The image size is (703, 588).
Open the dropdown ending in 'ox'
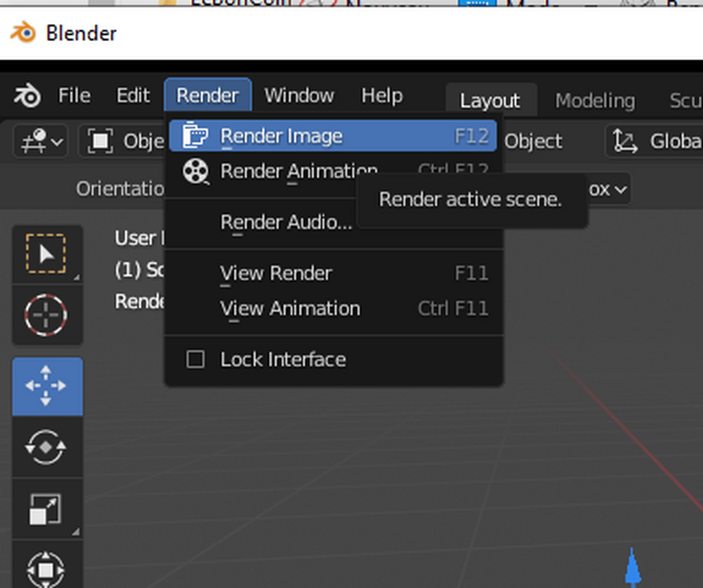(608, 189)
